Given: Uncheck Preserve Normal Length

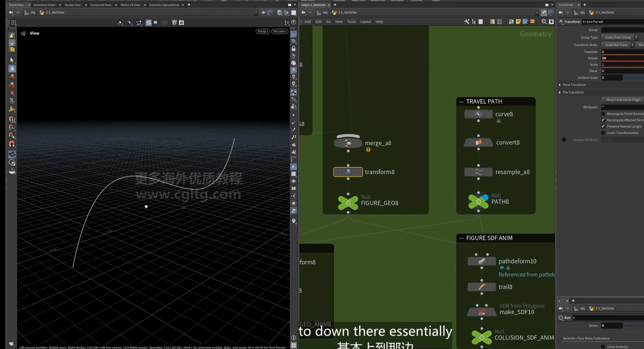Looking at the screenshot, I should [x=603, y=127].
